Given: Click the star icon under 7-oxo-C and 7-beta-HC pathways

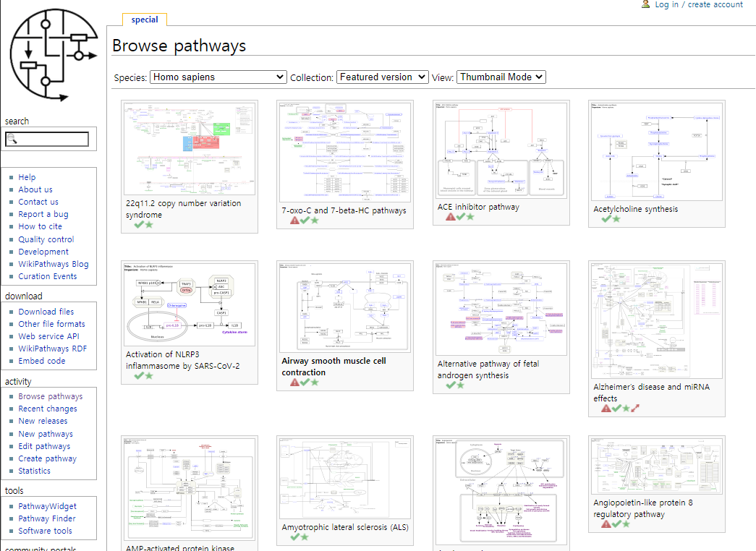Looking at the screenshot, I should (315, 221).
